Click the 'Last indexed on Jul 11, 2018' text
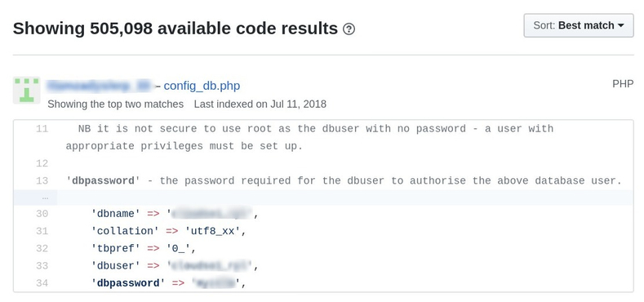 (x=260, y=104)
